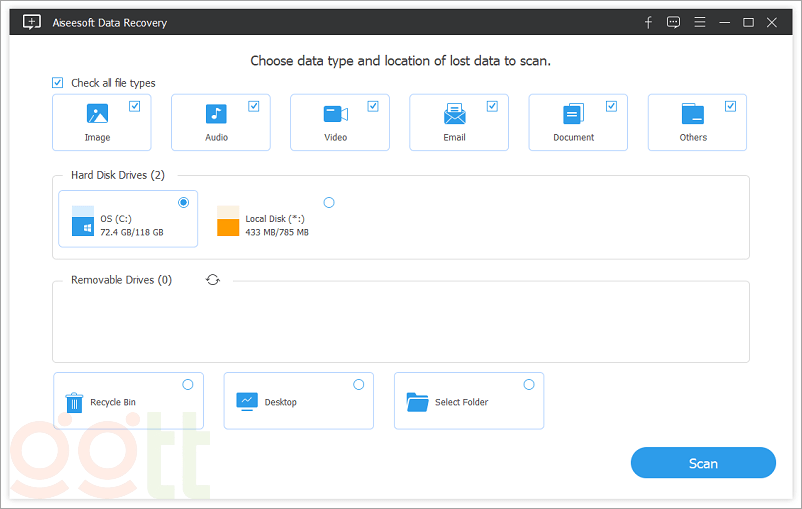Click the Others file type icon
Image resolution: width=802 pixels, height=509 pixels.
point(693,114)
